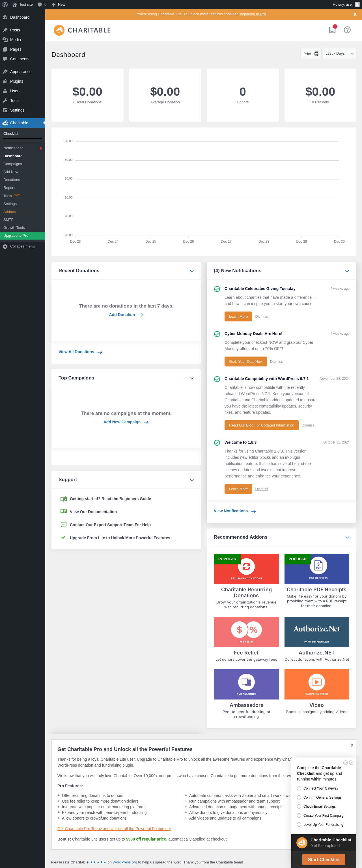The image size is (362, 868).
Task: Click the support chat bubble icon
Action: 63,524
